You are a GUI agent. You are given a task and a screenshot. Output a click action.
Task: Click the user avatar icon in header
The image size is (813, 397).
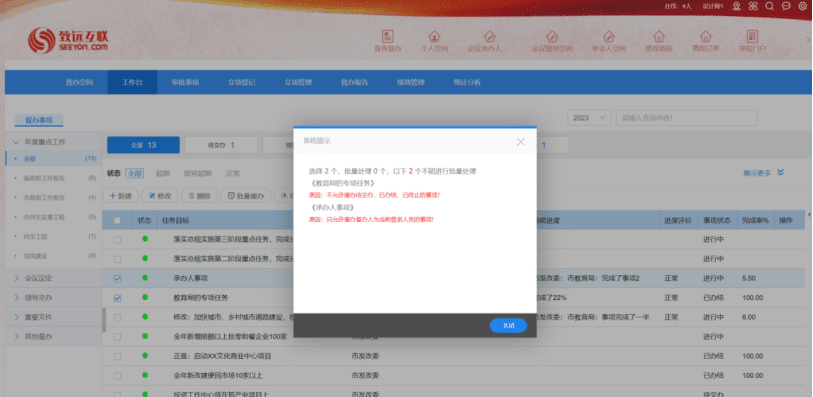(736, 6)
